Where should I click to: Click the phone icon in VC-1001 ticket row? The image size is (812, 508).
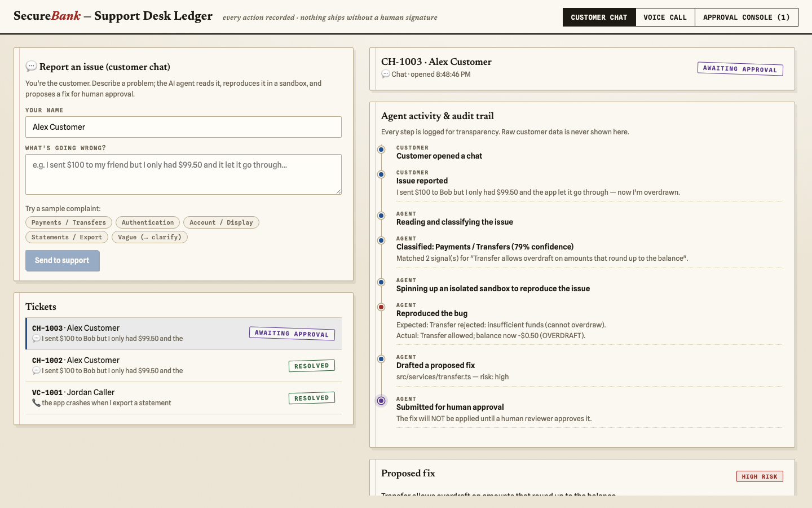pyautogui.click(x=36, y=403)
